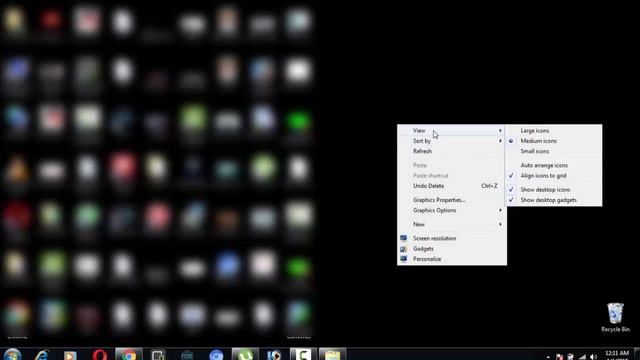Click the taskbar clock showing 12:11 AM
This screenshot has height=360, width=640.
coord(617,354)
